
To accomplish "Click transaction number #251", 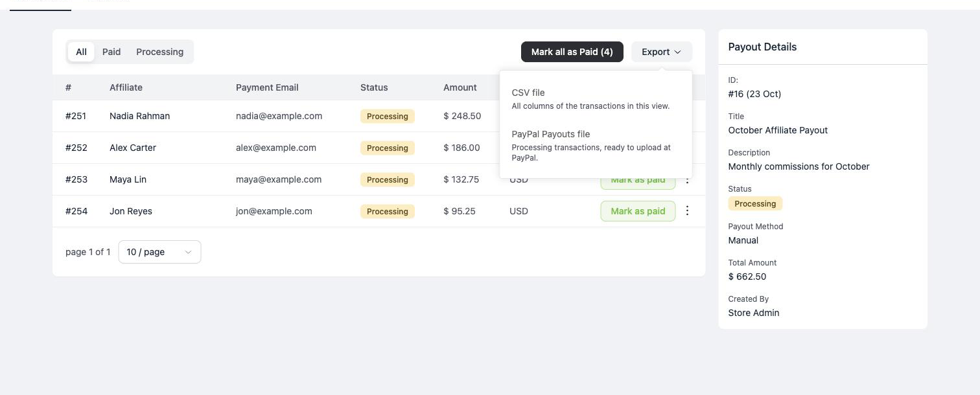I will [76, 116].
